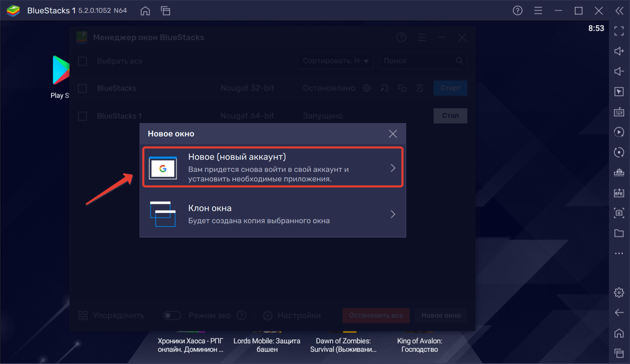630x364 pixels.
Task: Go back using sidebar arrow icon
Action: tap(619, 313)
